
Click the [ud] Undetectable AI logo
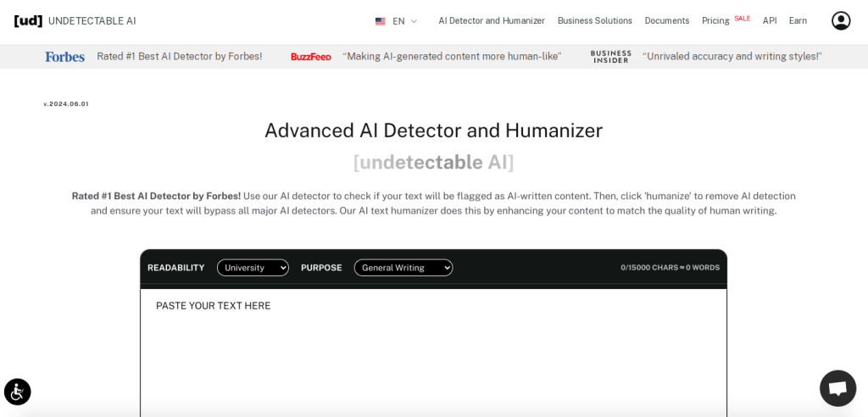28,21
